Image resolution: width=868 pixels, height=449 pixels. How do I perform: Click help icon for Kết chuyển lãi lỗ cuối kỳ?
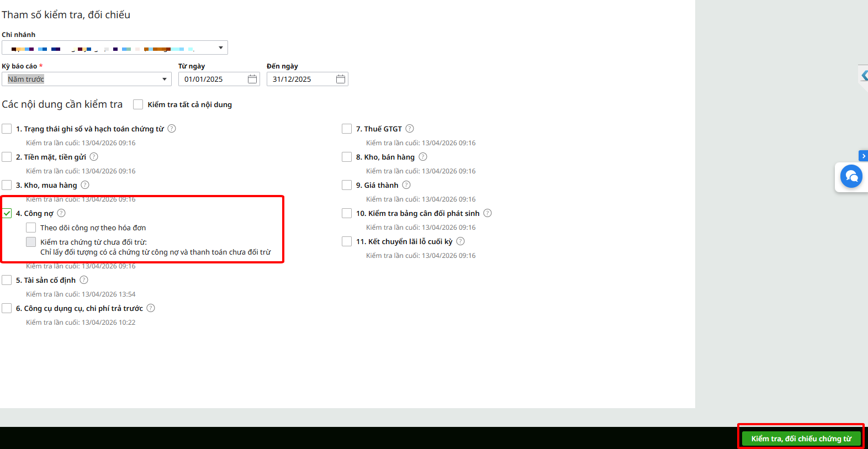(x=461, y=241)
